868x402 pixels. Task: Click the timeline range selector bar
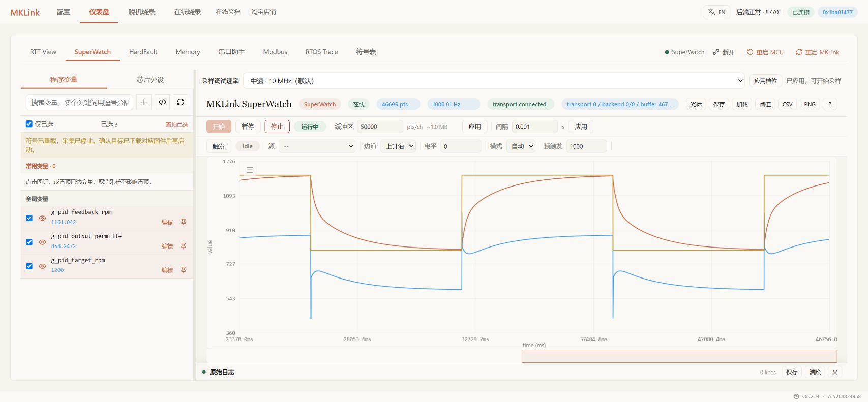coord(679,356)
